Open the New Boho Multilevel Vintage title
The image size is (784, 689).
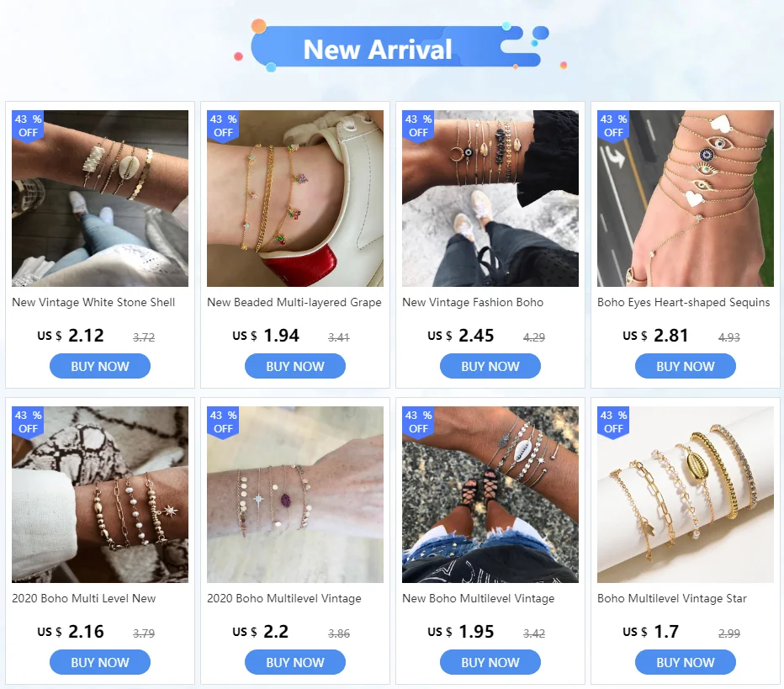click(x=478, y=598)
